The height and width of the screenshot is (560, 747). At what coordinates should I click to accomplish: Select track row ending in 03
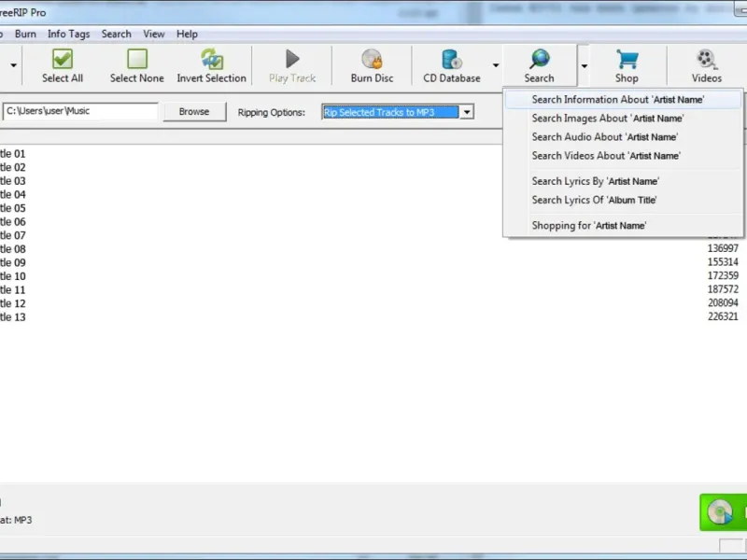[13, 181]
